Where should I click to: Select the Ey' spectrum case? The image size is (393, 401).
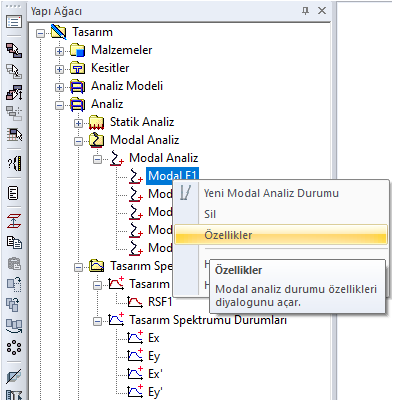[155, 392]
